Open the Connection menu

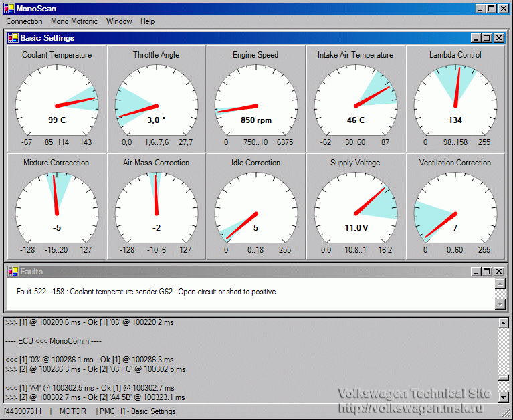tap(24, 21)
